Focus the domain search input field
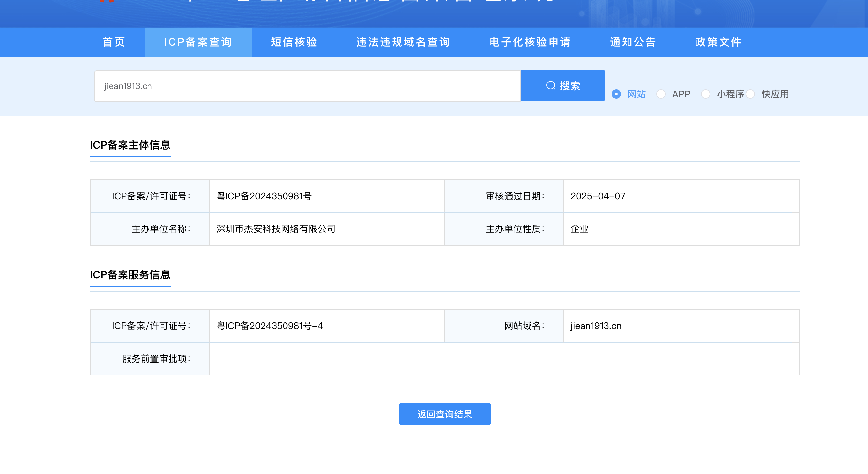Image resolution: width=868 pixels, height=474 pixels. [x=307, y=86]
